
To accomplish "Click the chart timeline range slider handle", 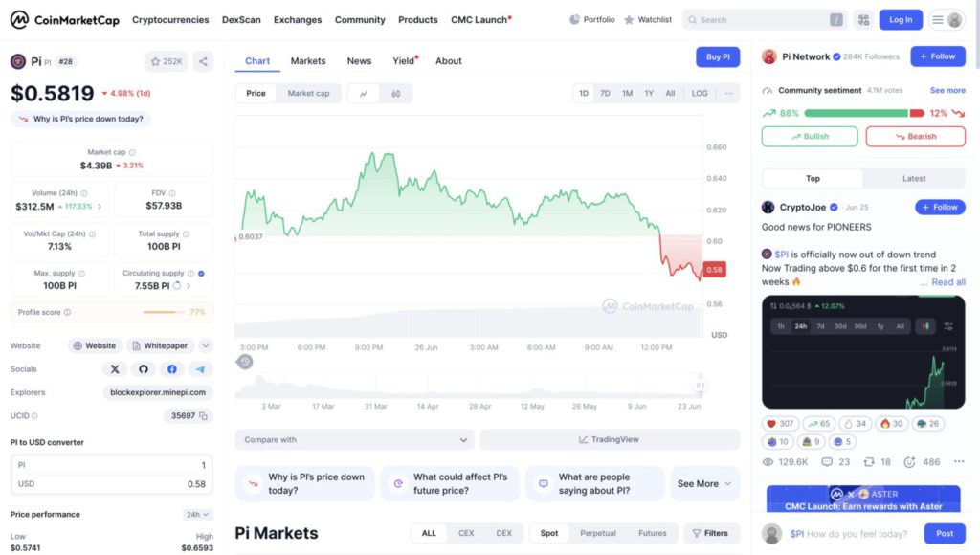I will coord(245,362).
